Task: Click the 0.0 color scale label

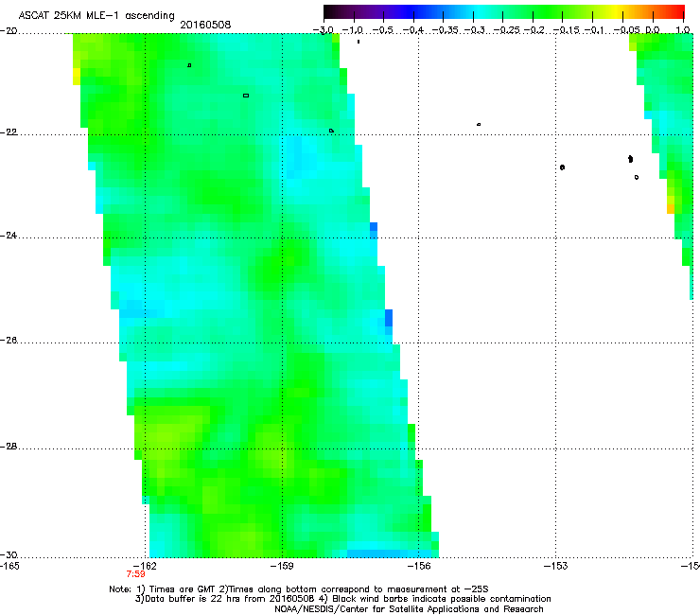Action: (653, 30)
